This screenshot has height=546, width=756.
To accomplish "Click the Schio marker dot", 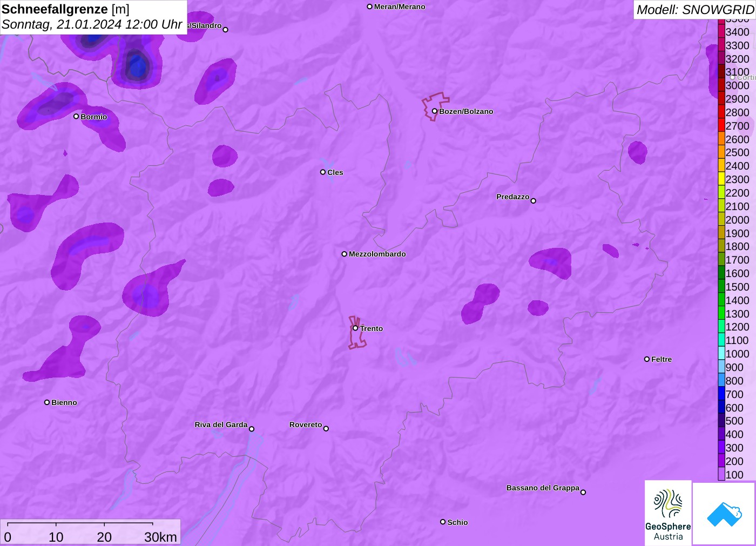I will (x=443, y=522).
